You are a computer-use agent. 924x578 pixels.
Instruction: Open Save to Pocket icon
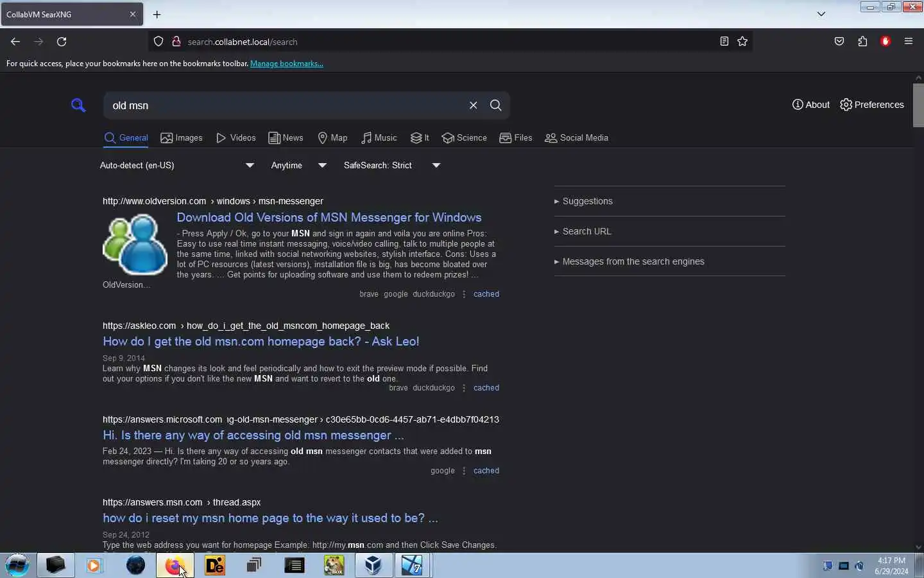click(839, 42)
